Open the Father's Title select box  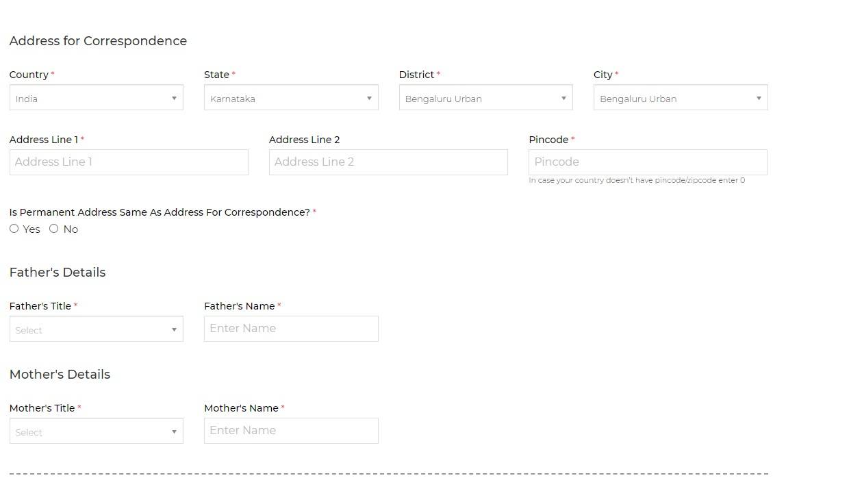[96, 329]
